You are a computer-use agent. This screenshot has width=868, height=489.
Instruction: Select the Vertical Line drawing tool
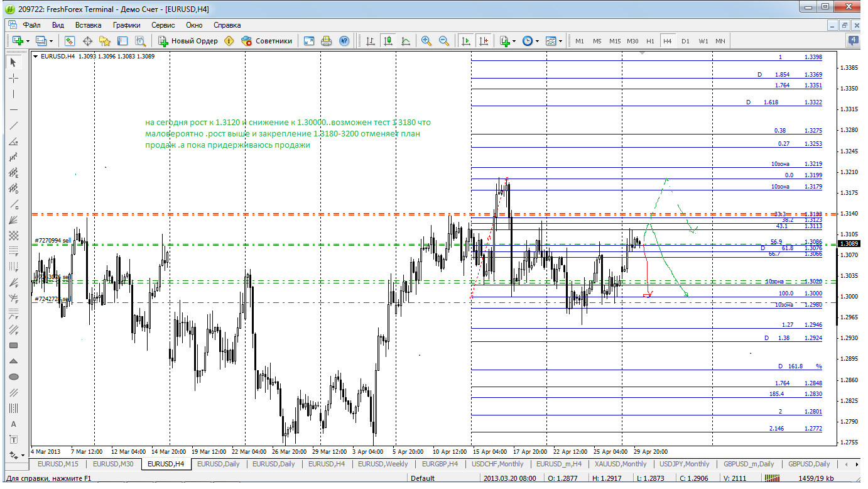coord(14,94)
